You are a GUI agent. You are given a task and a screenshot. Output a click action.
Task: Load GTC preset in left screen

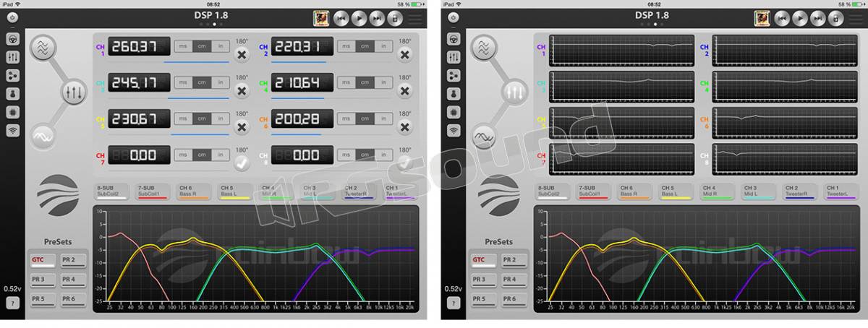pos(43,260)
